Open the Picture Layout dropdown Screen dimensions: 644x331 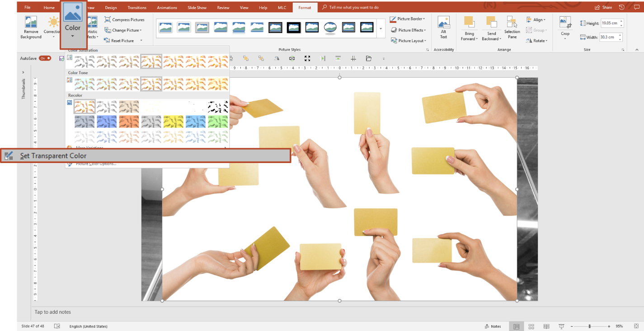(x=408, y=41)
